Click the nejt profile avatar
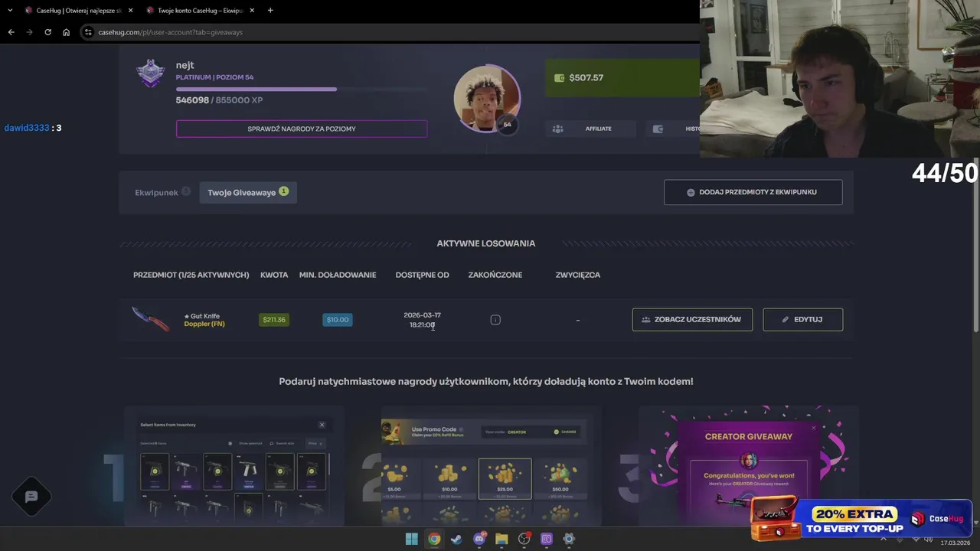The image size is (980, 551). coord(487,99)
